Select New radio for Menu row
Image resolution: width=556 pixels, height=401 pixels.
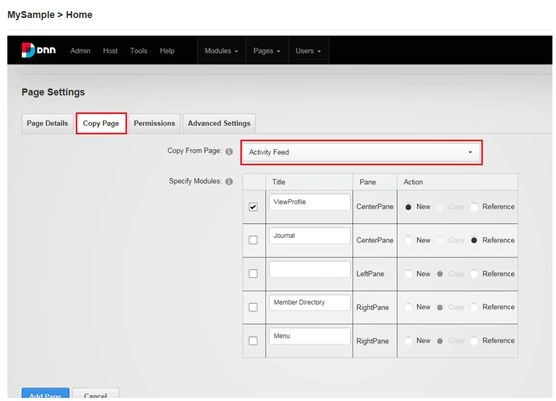click(408, 341)
